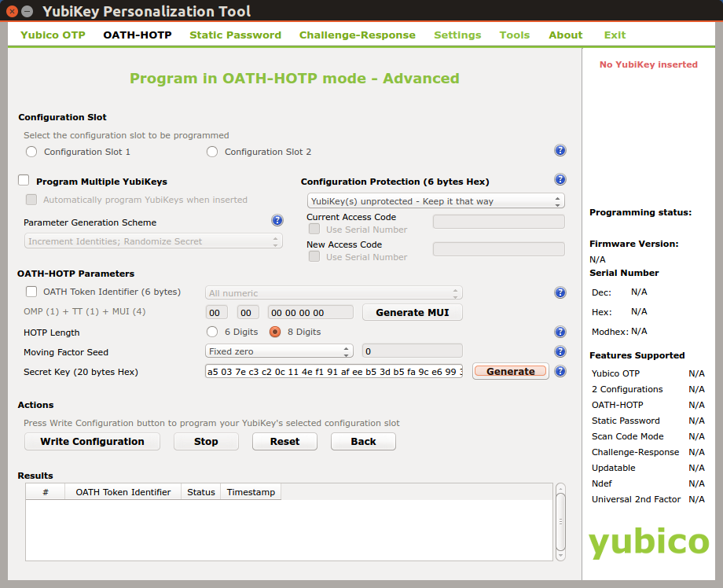Viewport: 723px width, 588px height.
Task: Click the Timestamp column header
Action: coord(251,492)
